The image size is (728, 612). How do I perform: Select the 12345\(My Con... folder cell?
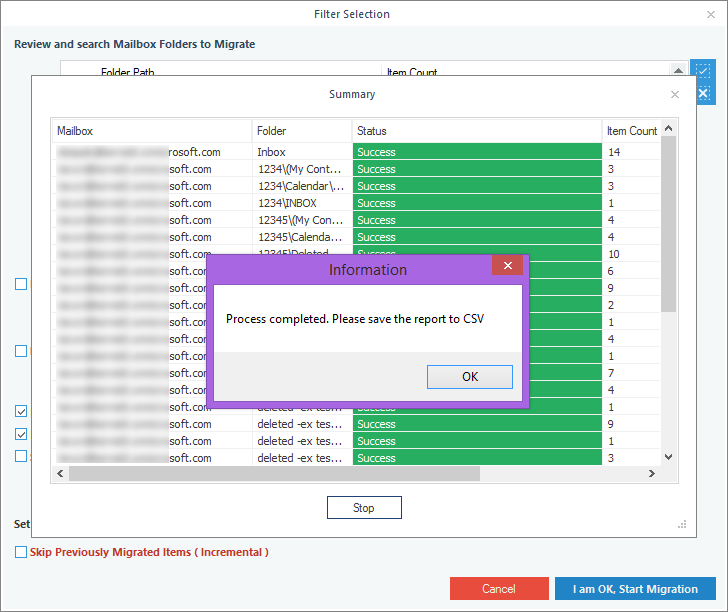pyautogui.click(x=302, y=220)
